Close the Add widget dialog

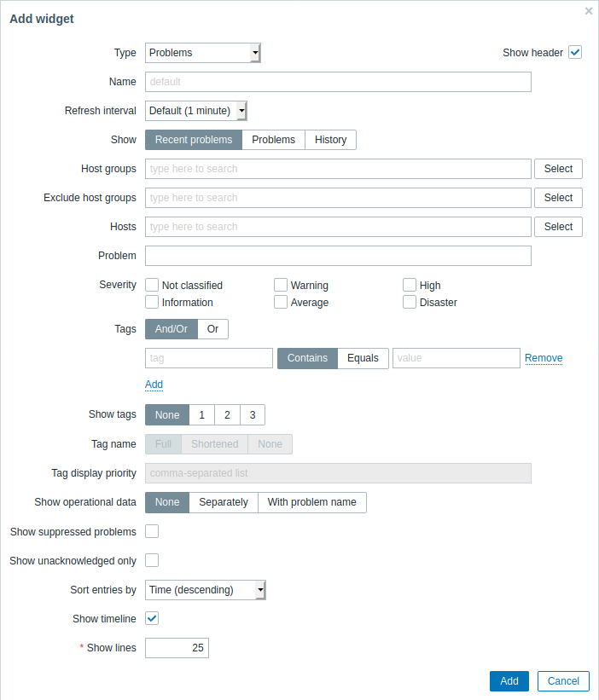(588, 11)
